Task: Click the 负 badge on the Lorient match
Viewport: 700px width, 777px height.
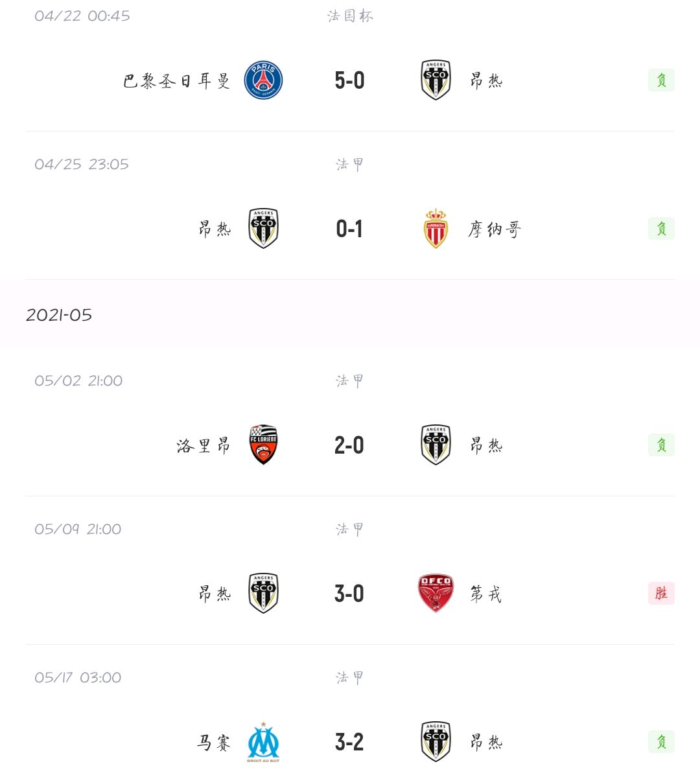Action: pyautogui.click(x=661, y=445)
